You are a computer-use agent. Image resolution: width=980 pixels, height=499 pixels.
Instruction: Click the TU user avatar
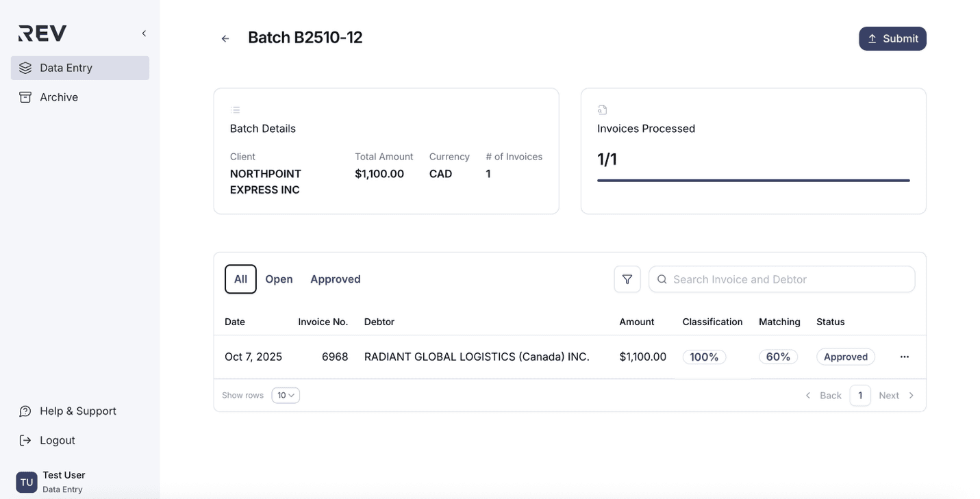27,482
